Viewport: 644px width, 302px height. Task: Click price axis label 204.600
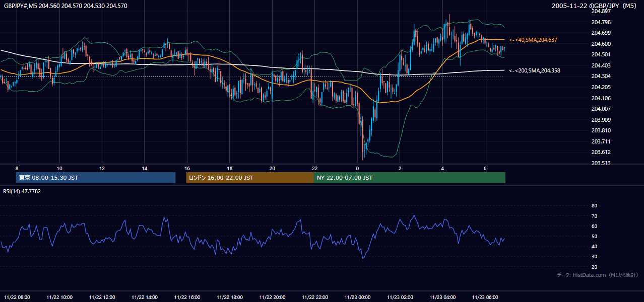tap(601, 44)
